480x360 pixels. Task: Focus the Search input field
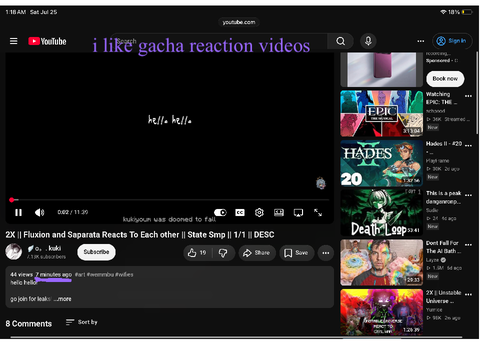(219, 41)
